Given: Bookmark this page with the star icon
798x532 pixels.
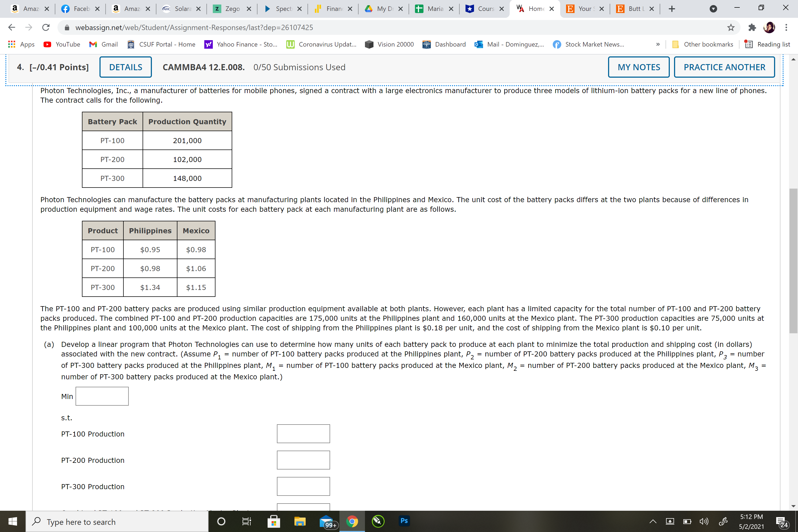Looking at the screenshot, I should coord(731,27).
